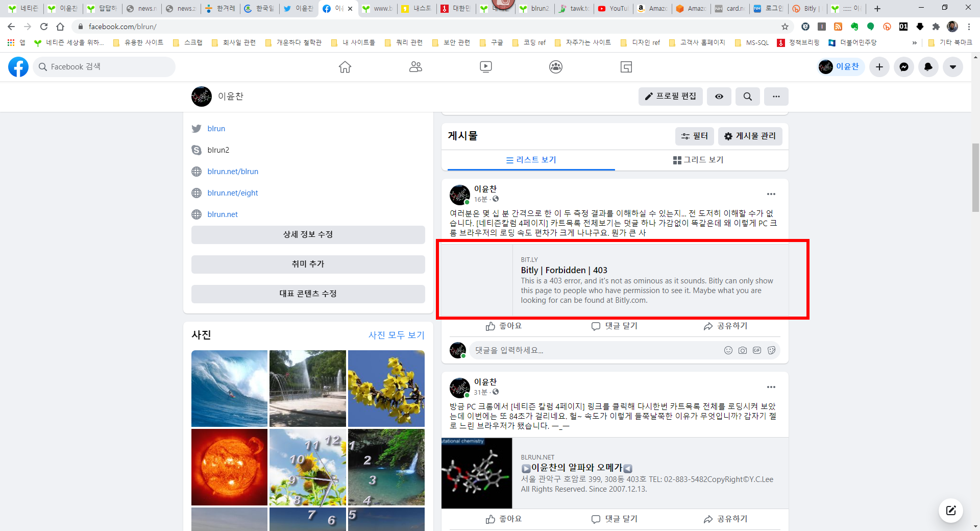Open the 이윤찬의 알파와 오메가 link preview
Viewport: 980px width, 531px height.
pos(615,473)
